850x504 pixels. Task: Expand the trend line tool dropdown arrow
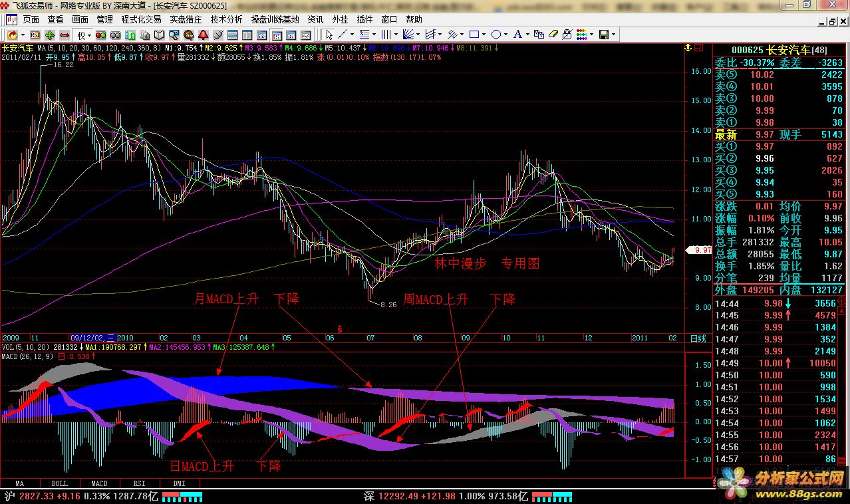[x=352, y=35]
